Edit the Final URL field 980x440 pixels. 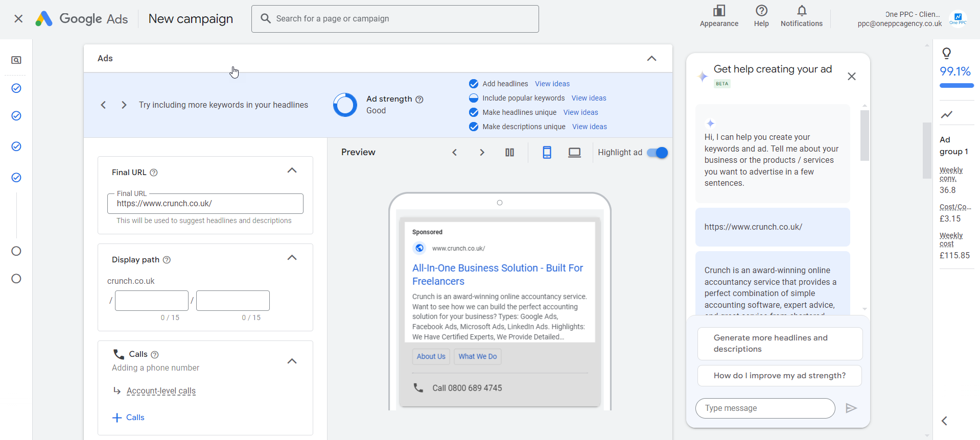[205, 204]
